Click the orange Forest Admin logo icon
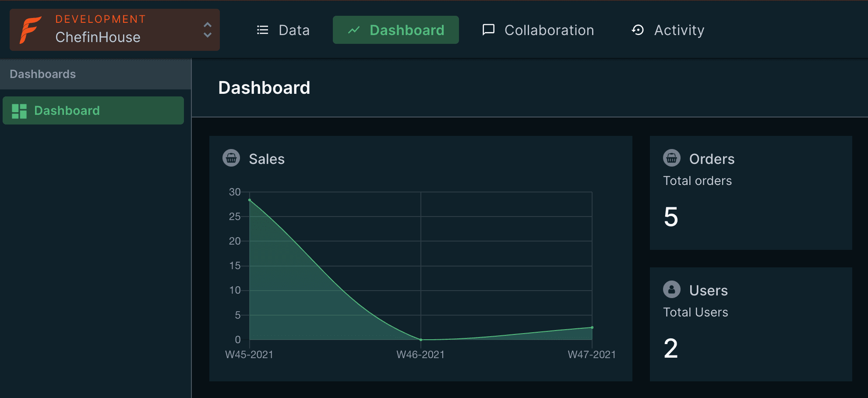 click(x=30, y=30)
